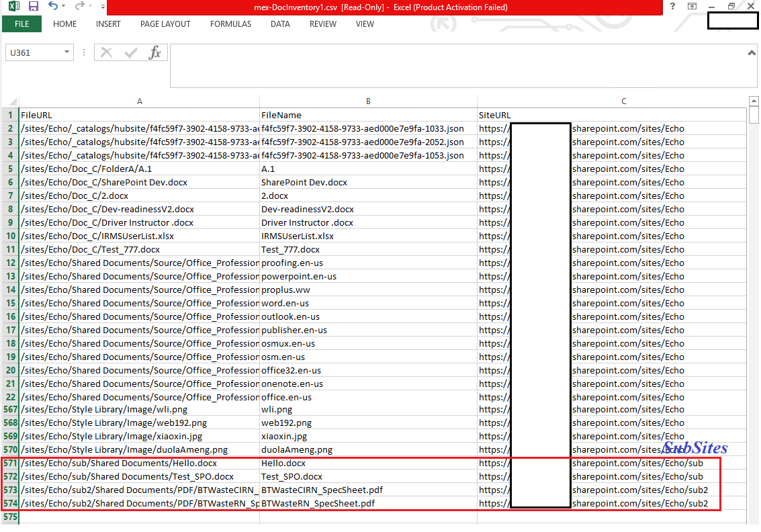Click FileName cell duolaAmeng.png

(368, 450)
